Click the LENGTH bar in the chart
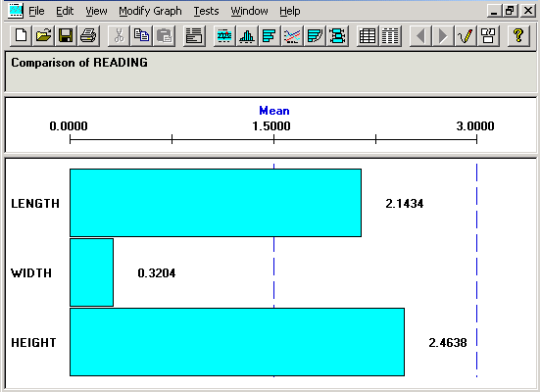Viewport: 541px width, 392px height. (x=216, y=203)
